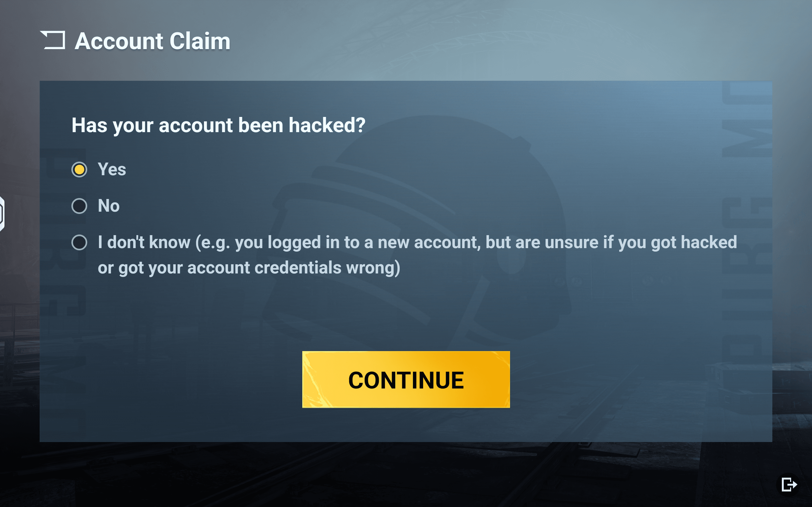Click the flag icon beside Account Claim
Image resolution: width=812 pixels, height=507 pixels.
point(53,40)
